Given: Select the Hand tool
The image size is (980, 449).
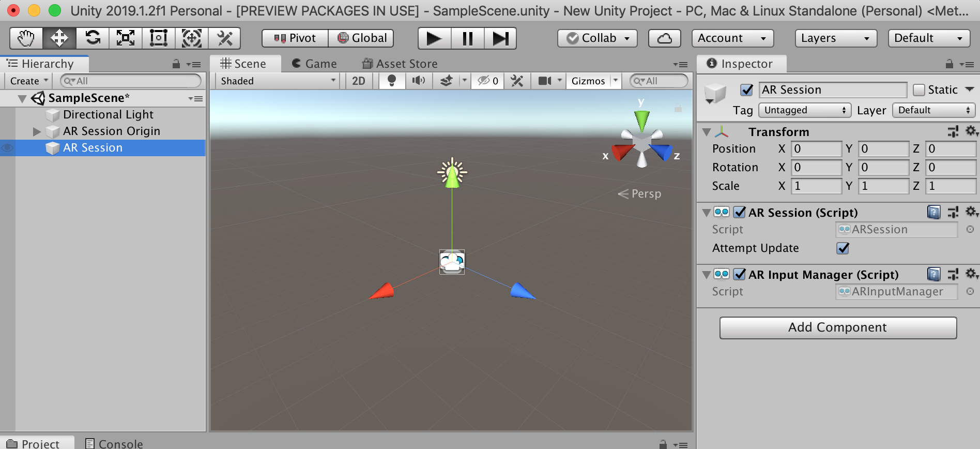Looking at the screenshot, I should click(26, 38).
